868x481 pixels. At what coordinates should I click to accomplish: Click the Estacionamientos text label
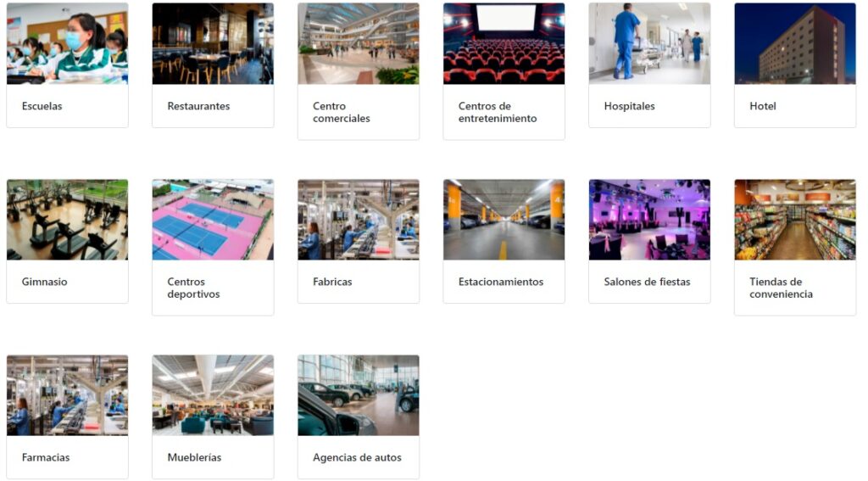click(x=500, y=282)
